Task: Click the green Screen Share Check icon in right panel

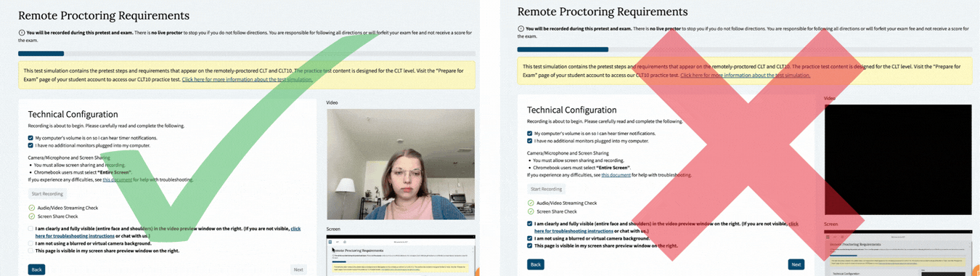Action: (531, 211)
